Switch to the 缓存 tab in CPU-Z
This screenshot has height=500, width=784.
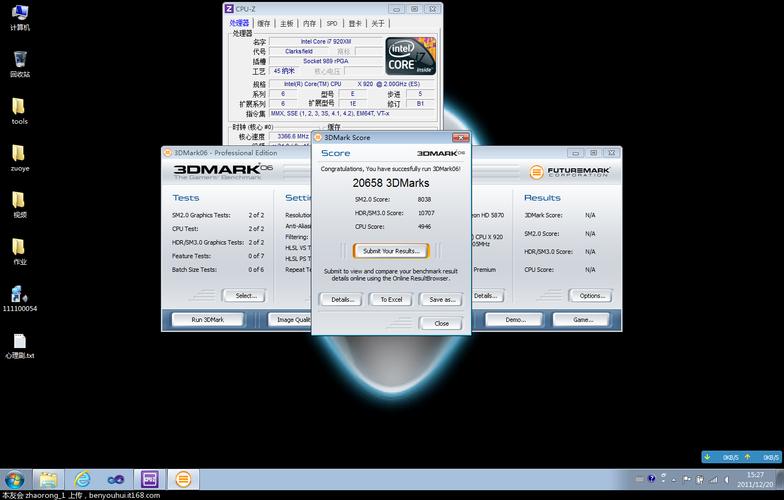264,23
